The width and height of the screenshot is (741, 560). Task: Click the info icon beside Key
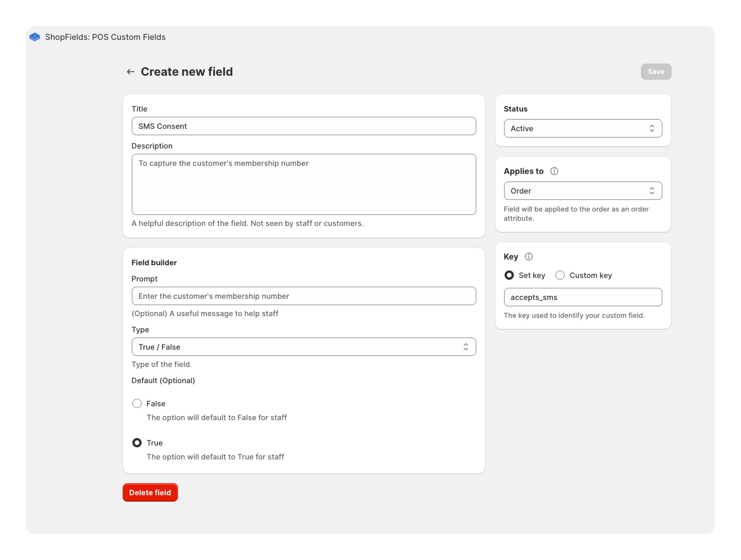click(529, 256)
